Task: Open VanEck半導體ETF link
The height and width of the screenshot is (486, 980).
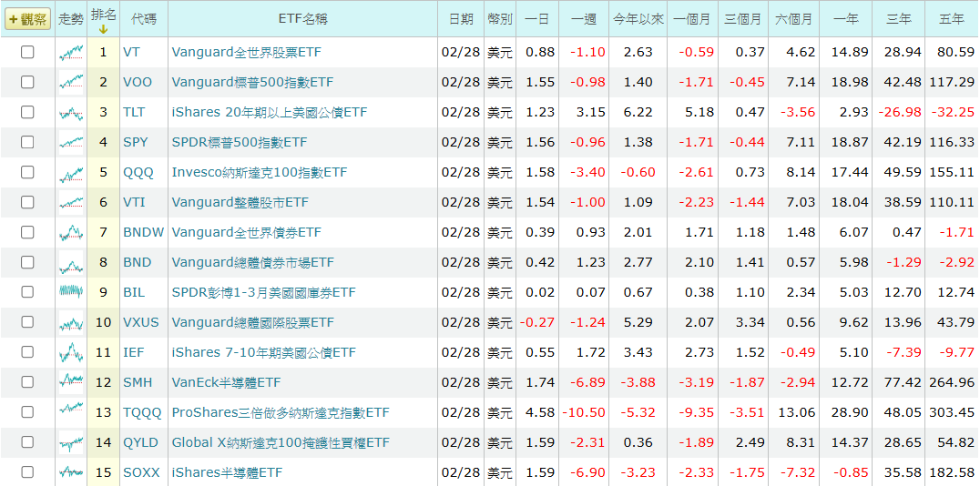Action: coord(226,382)
